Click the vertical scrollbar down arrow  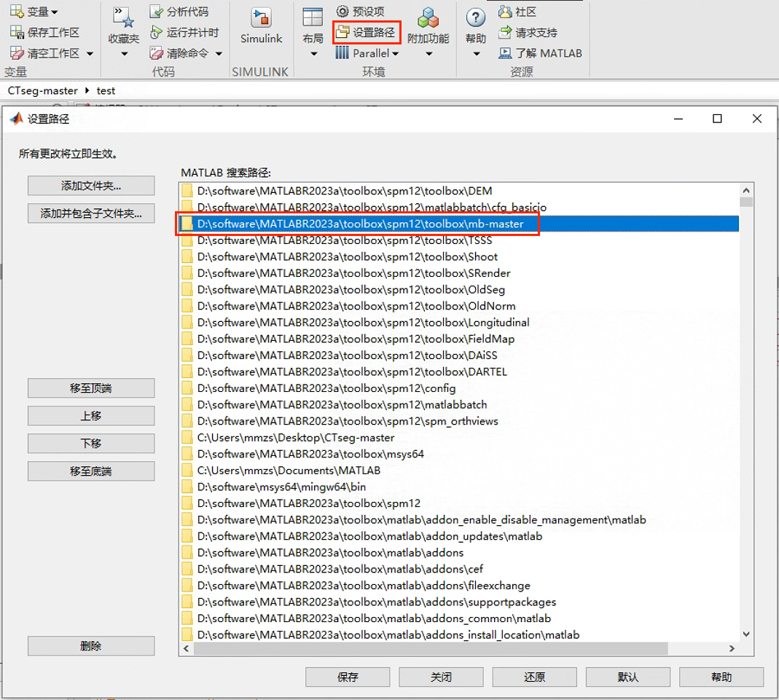(x=745, y=634)
